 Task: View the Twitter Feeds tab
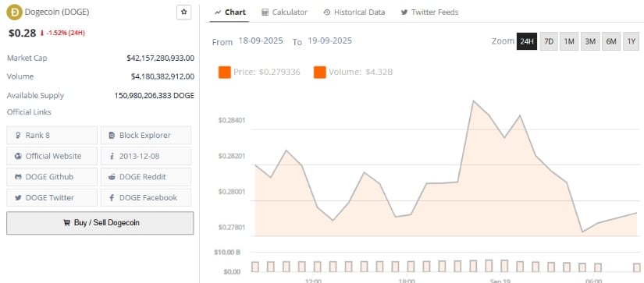coord(429,12)
